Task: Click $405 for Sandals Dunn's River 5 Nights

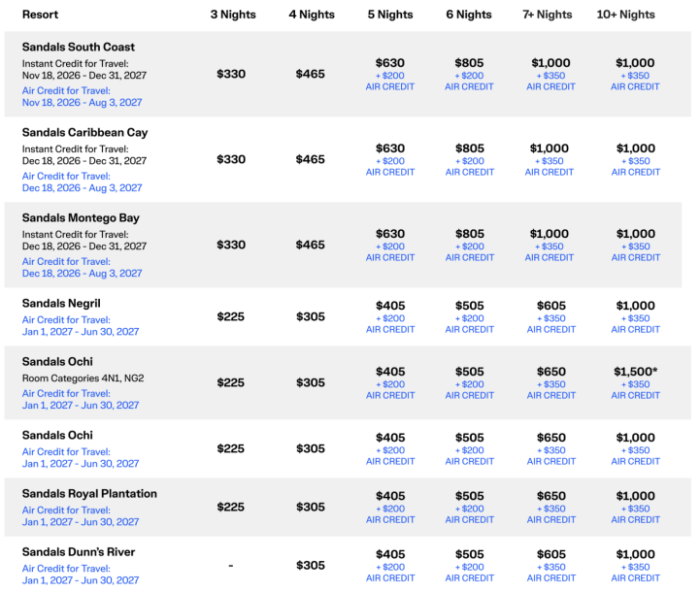Action: click(x=390, y=554)
